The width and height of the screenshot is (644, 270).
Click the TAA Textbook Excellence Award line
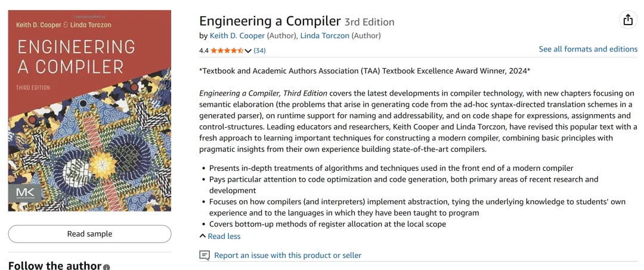(x=364, y=71)
